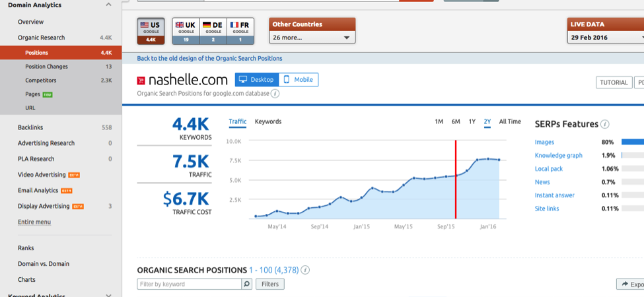Open the Pages sidebar item
The height and width of the screenshot is (297, 644).
coord(32,94)
